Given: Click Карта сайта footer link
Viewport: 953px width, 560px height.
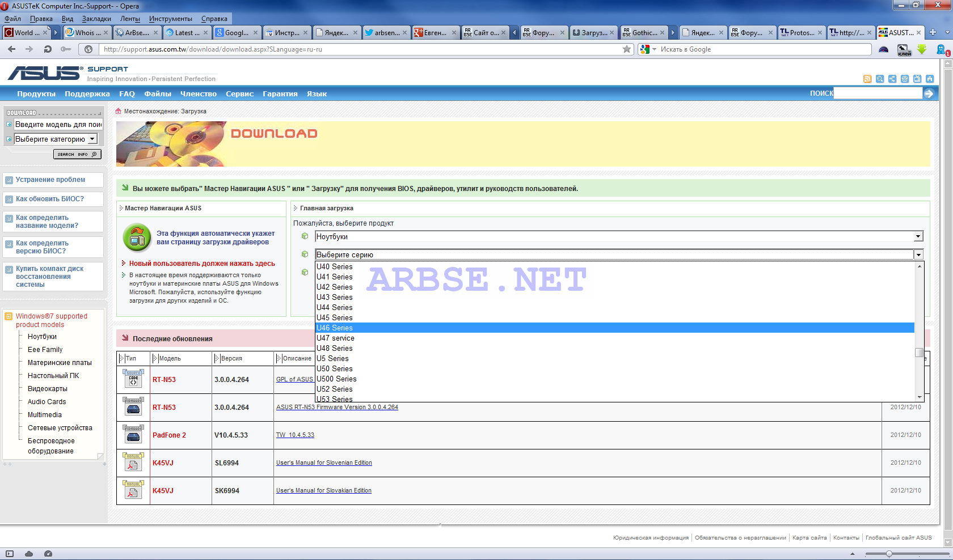Looking at the screenshot, I should (809, 537).
